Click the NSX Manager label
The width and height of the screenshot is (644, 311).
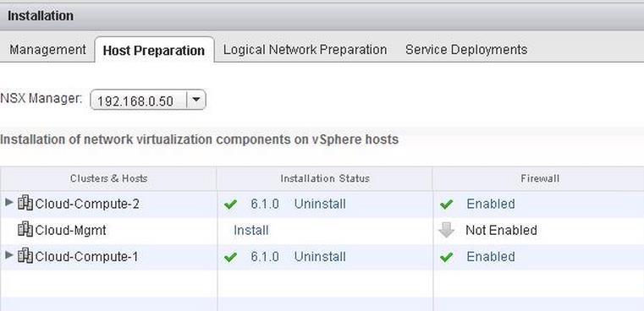tap(41, 99)
